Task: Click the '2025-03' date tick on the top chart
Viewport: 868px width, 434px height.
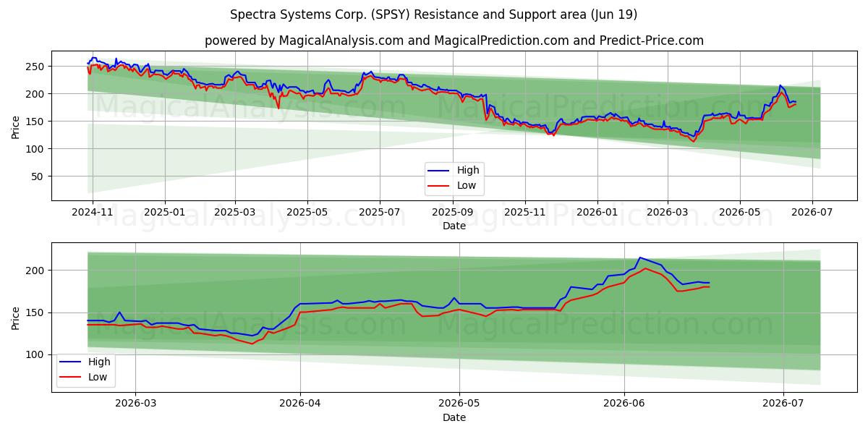Action: click(x=234, y=213)
